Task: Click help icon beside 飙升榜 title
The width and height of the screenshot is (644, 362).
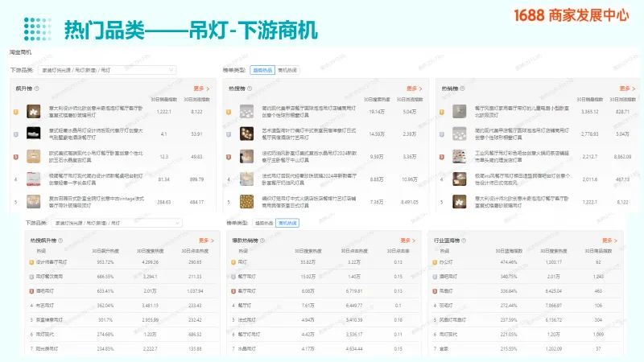Action: [x=37, y=88]
